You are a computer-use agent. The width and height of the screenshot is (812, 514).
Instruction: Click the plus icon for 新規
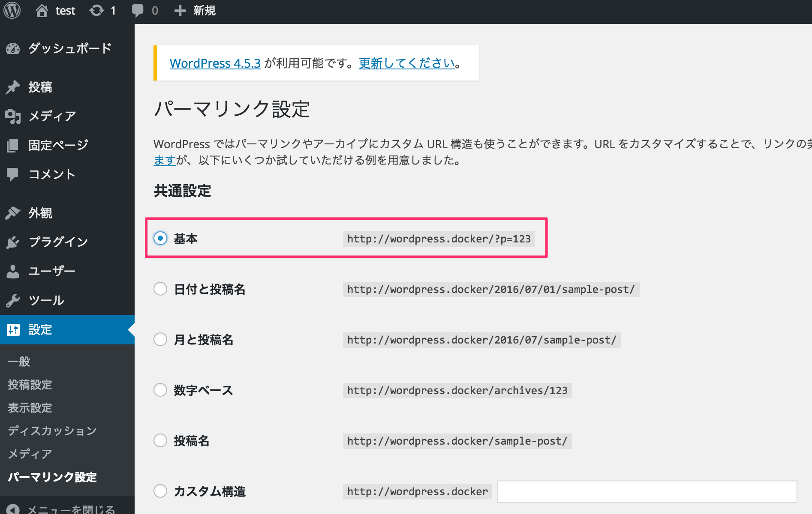pos(180,11)
